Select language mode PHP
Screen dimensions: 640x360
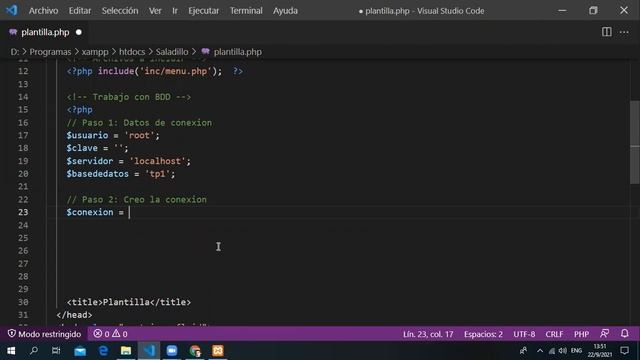[x=581, y=334]
